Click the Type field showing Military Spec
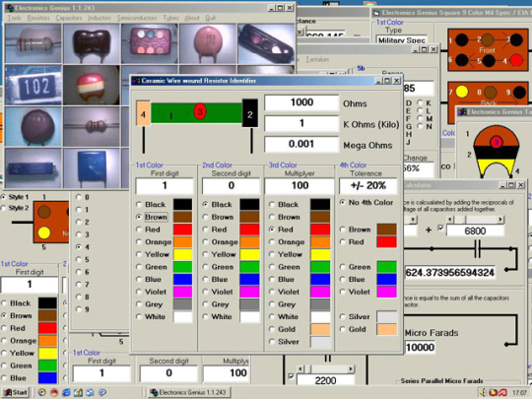 click(402, 39)
